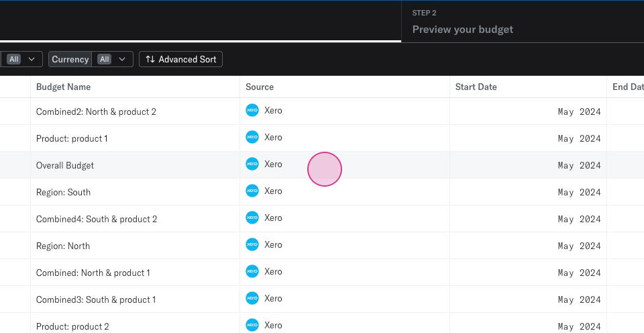This screenshot has height=333, width=644.
Task: Click Xero icon for Combined4 South row
Action: point(252,218)
